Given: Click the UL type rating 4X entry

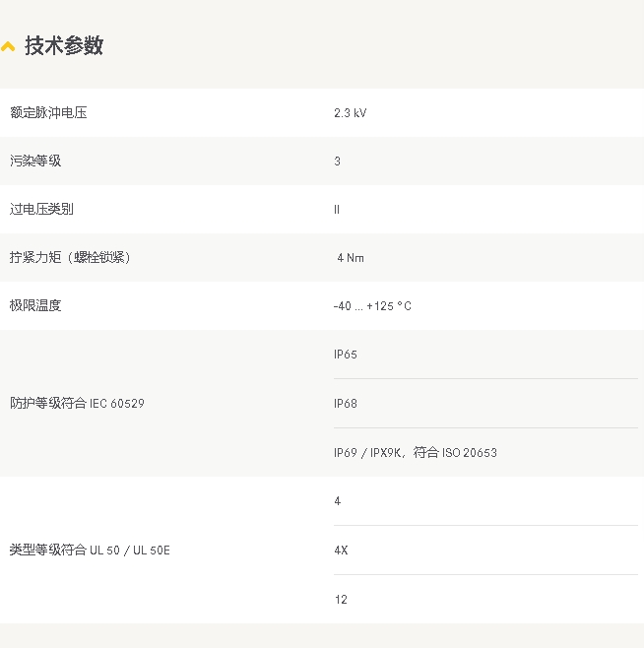Looking at the screenshot, I should 341,551.
